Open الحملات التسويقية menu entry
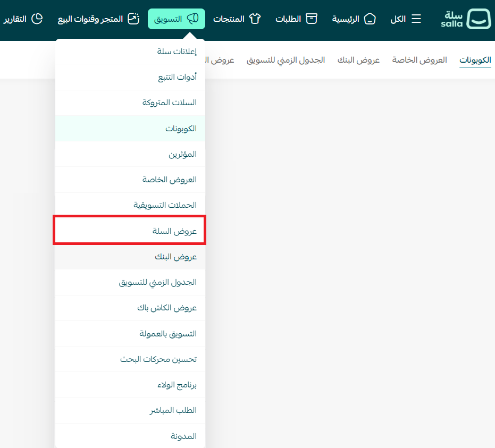This screenshot has width=495, height=448. (x=165, y=205)
